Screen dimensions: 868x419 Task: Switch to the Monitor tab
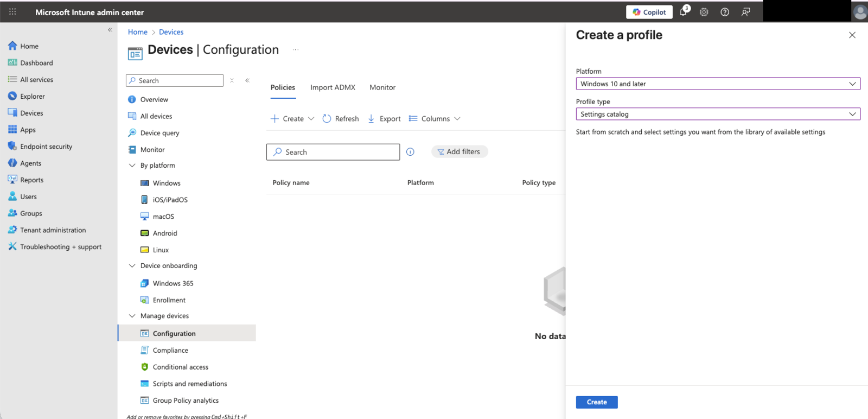[x=382, y=87]
